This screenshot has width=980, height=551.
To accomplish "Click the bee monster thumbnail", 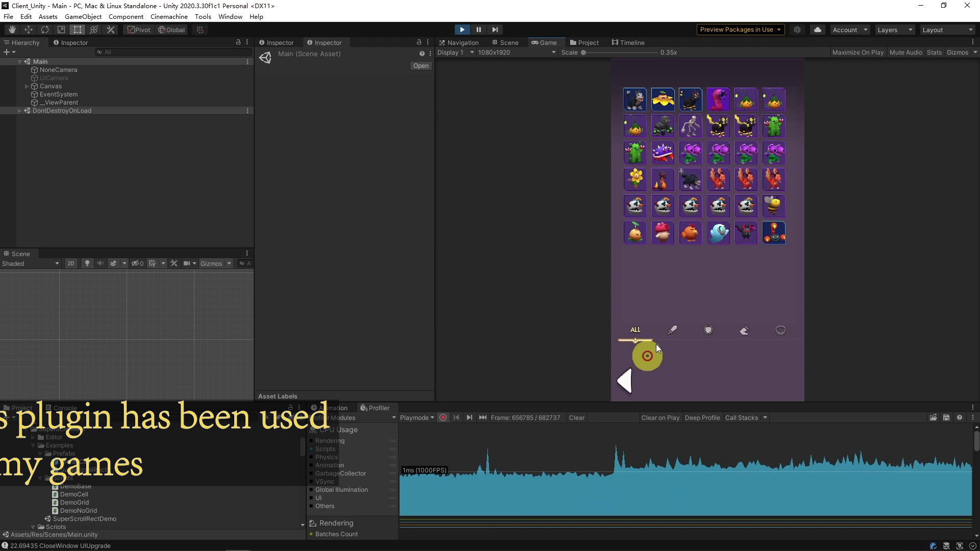I will [x=774, y=206].
